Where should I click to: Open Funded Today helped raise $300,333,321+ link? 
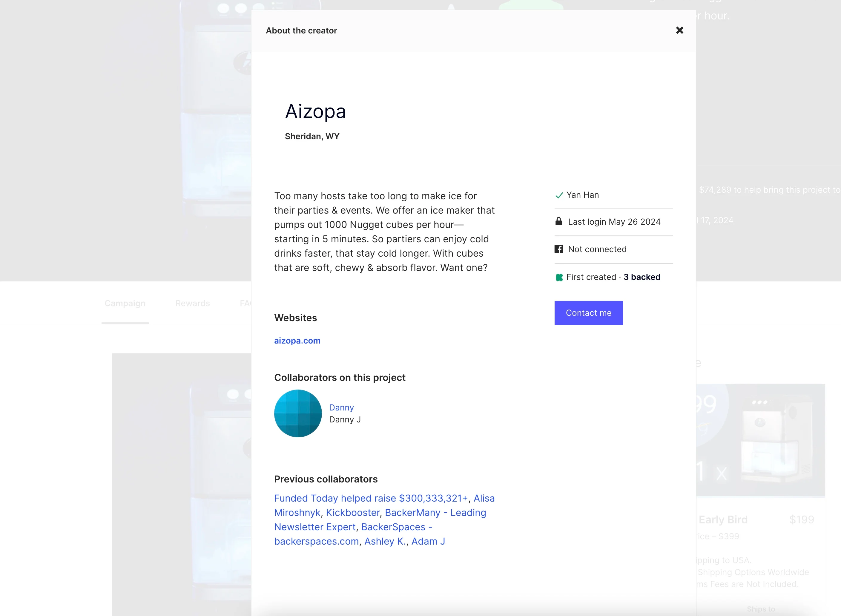tap(371, 498)
